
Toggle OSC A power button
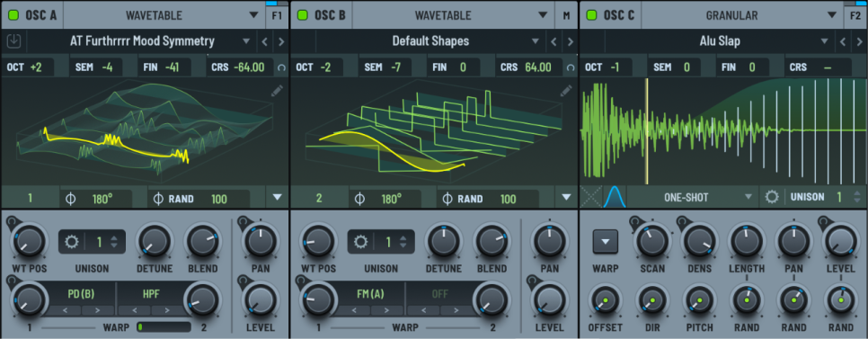point(13,15)
